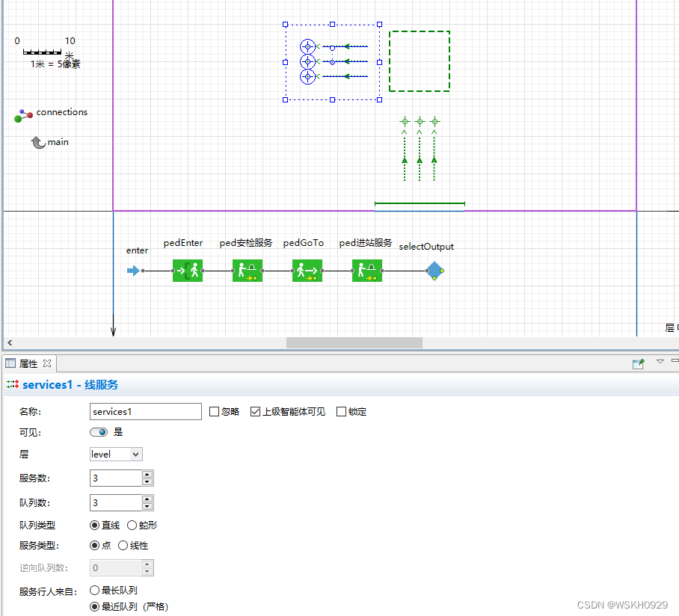Switch to the 属性 tab
The image size is (679, 616).
(28, 363)
